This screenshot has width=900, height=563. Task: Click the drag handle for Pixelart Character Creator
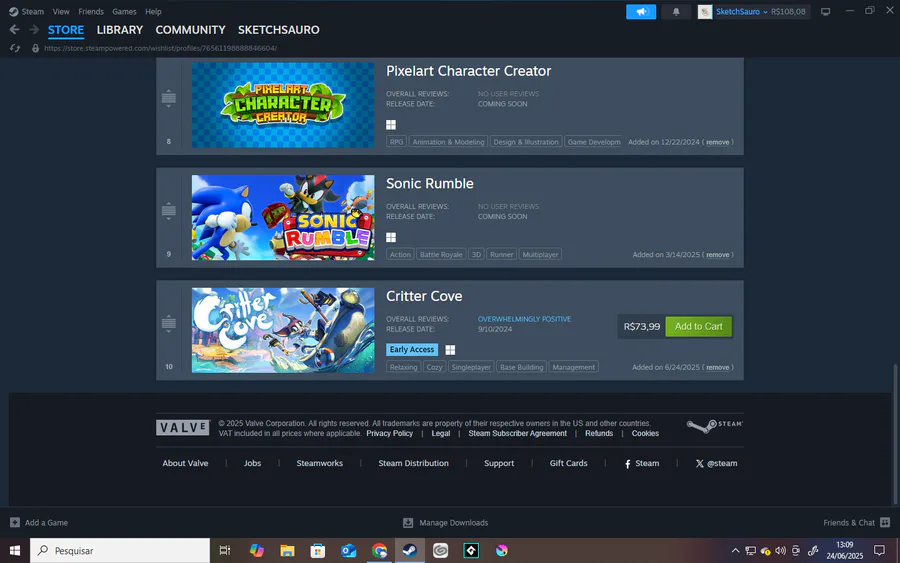coord(168,98)
